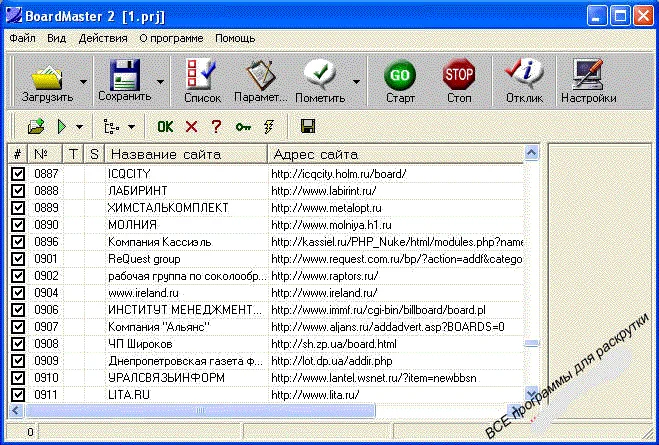The image size is (659, 445).
Task: Expand the Пометить dropdown arrow
Action: [356, 82]
